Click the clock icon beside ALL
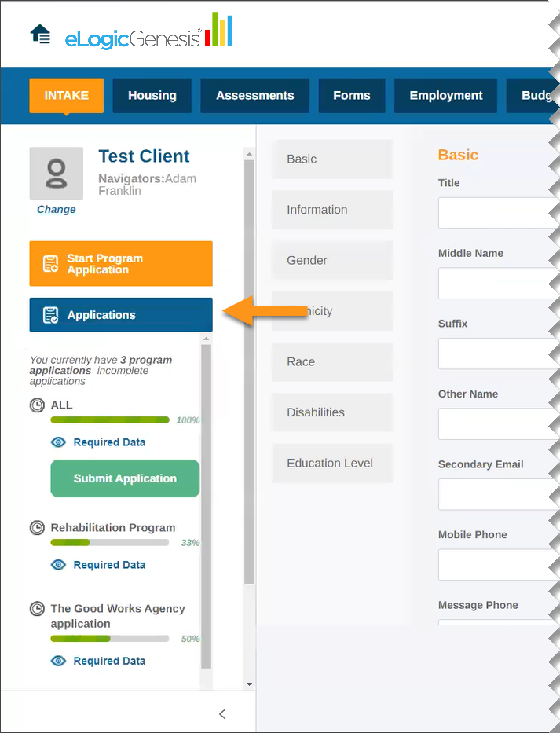Viewport: 560px width, 733px height. coord(37,405)
